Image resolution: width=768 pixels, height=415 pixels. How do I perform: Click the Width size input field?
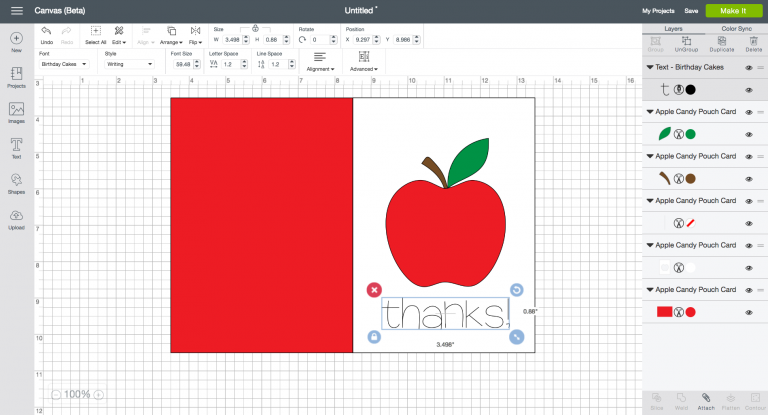tap(232, 40)
